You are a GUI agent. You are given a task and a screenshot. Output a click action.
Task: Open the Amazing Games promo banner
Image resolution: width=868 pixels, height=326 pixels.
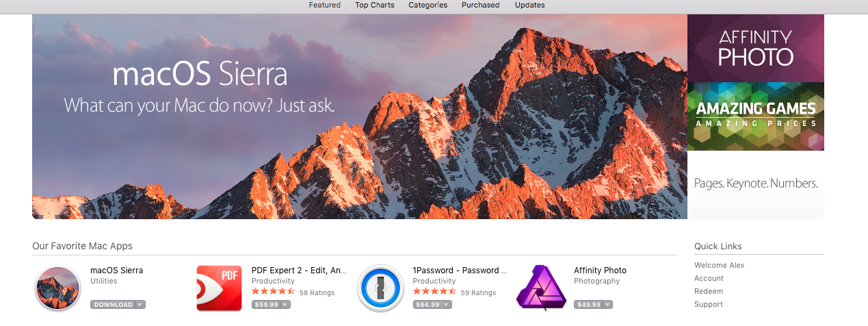[x=755, y=116]
